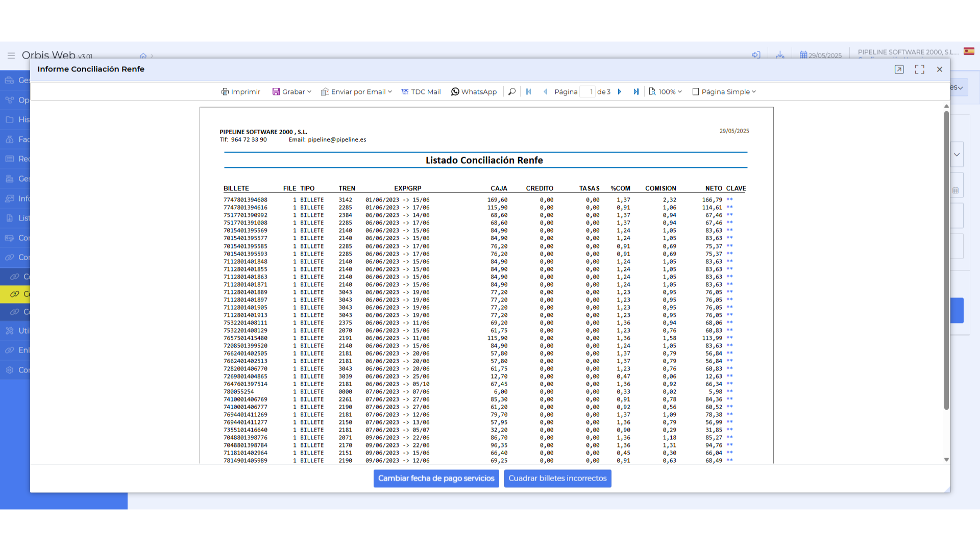
Task: Select the highlighted yellow sidebar link item
Action: [15, 294]
